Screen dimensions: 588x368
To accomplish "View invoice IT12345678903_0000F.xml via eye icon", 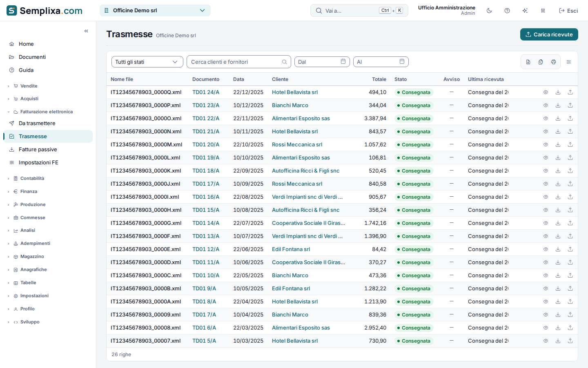I will pos(546,236).
